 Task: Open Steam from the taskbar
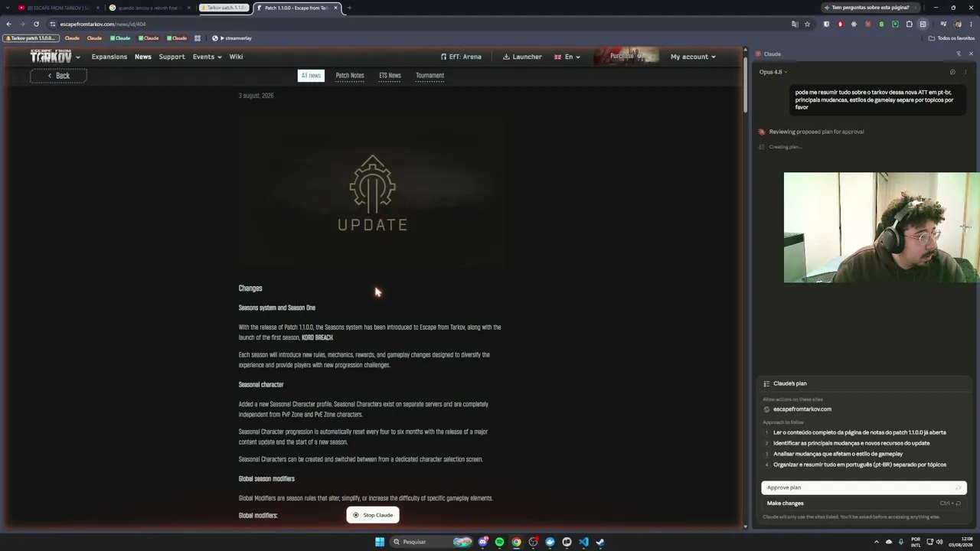click(x=600, y=542)
